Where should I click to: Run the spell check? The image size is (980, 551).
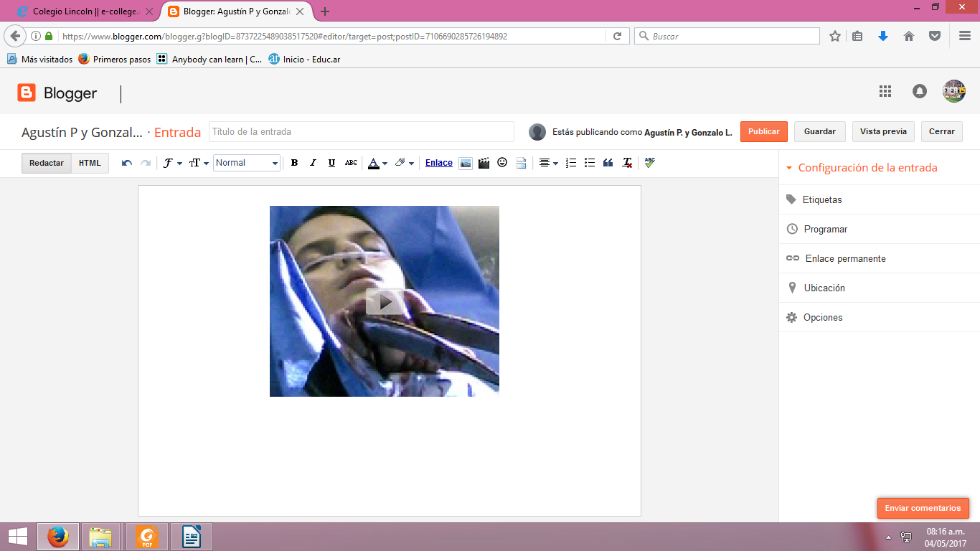point(650,163)
